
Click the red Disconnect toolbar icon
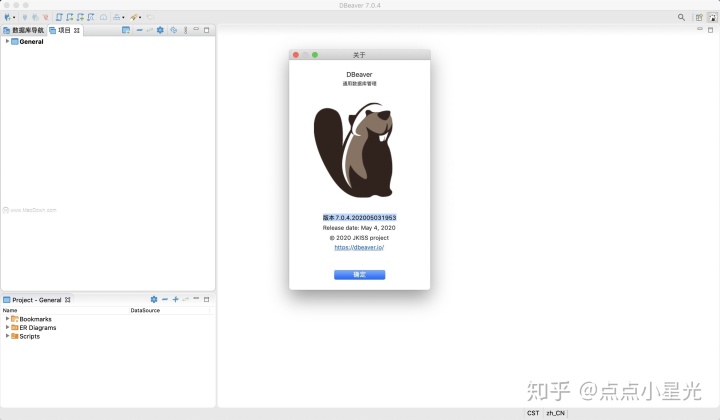pos(45,17)
